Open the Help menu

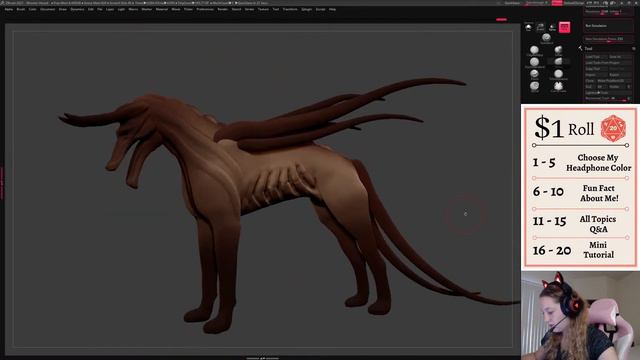coord(333,9)
